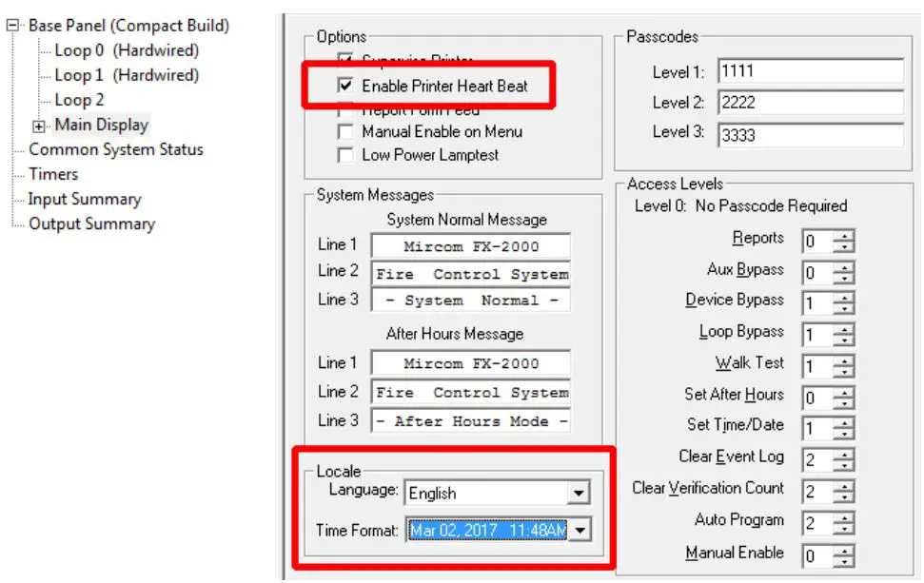The width and height of the screenshot is (924, 583).
Task: Open Common System Status
Action: click(116, 149)
